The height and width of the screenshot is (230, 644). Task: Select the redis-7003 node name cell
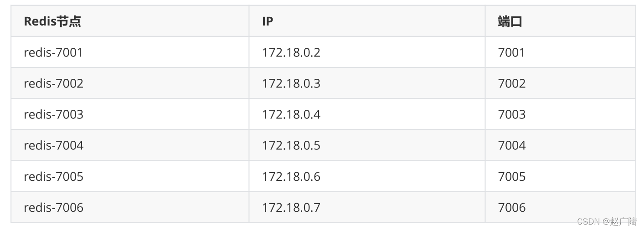click(53, 114)
